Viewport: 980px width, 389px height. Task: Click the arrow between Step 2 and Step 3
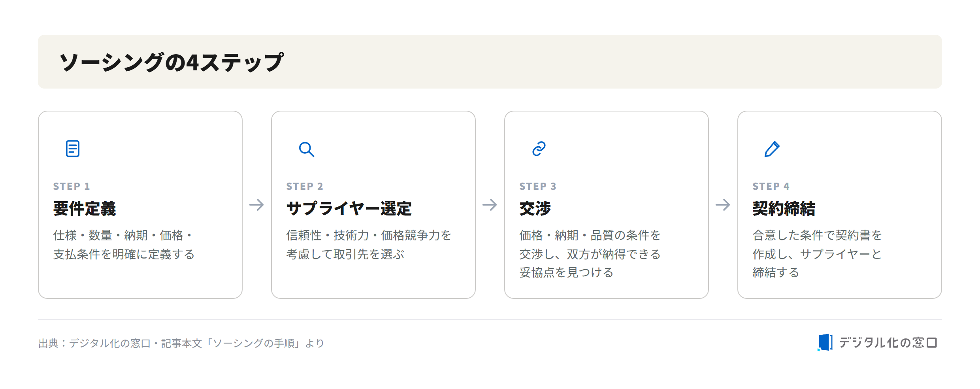tap(490, 205)
